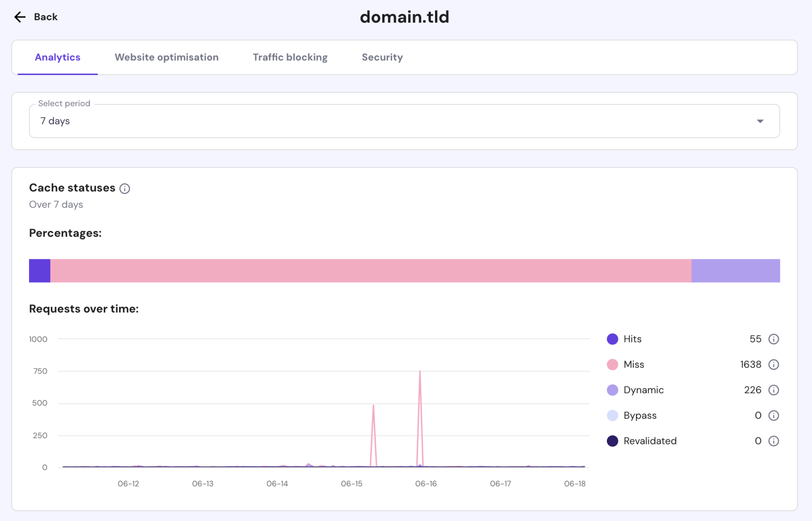Screen dimensions: 812x521
Task: Toggle the Miss series in the legend
Action: pyautogui.click(x=633, y=364)
